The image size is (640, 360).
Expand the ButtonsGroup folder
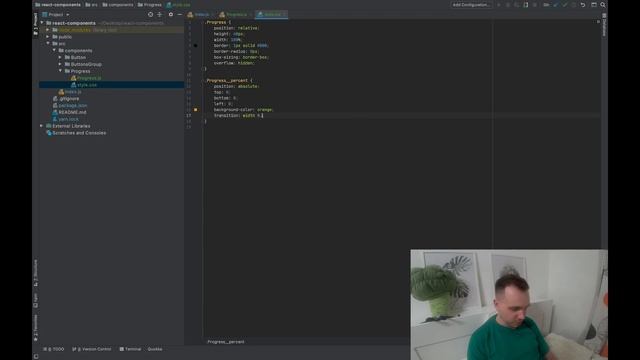(60, 64)
